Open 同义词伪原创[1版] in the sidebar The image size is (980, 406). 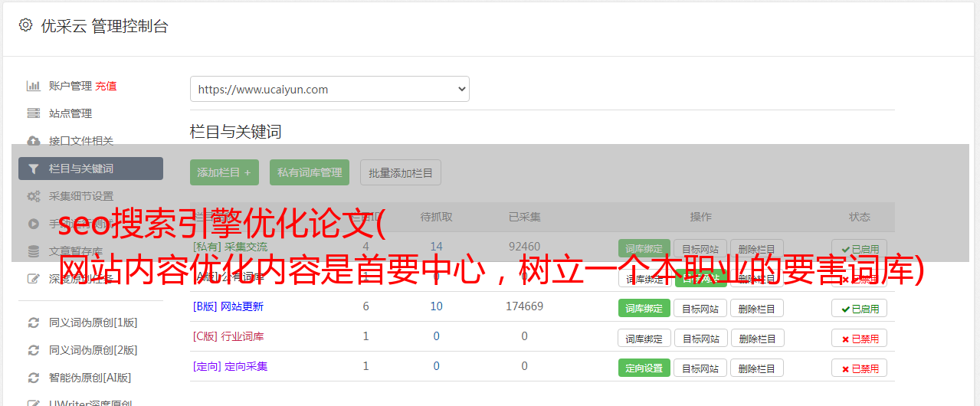(x=93, y=323)
